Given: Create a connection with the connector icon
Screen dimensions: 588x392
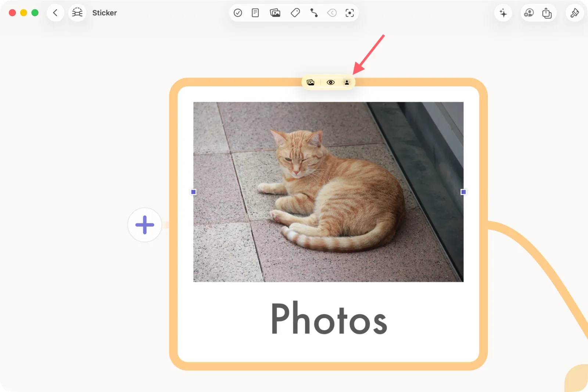Looking at the screenshot, I should 314,13.
